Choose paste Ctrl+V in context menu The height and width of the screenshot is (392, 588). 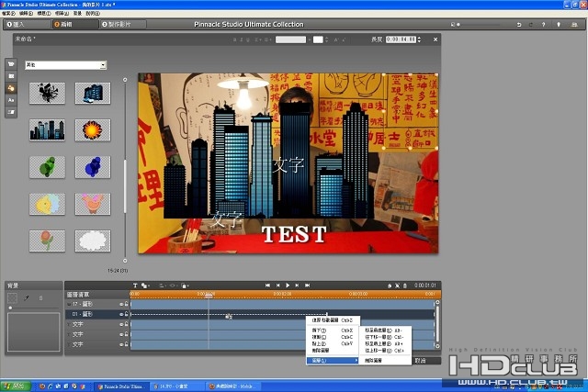click(x=333, y=343)
